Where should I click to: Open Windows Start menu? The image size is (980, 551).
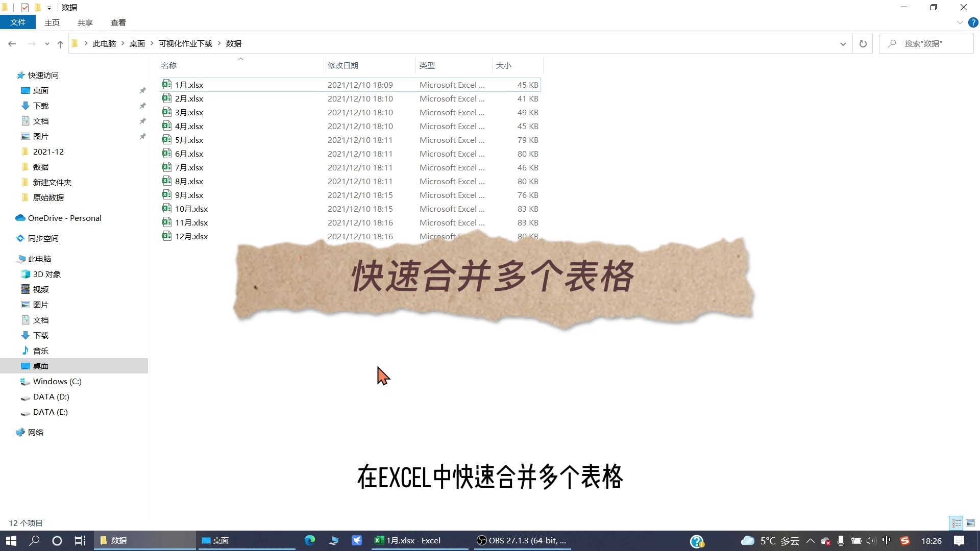coord(11,540)
